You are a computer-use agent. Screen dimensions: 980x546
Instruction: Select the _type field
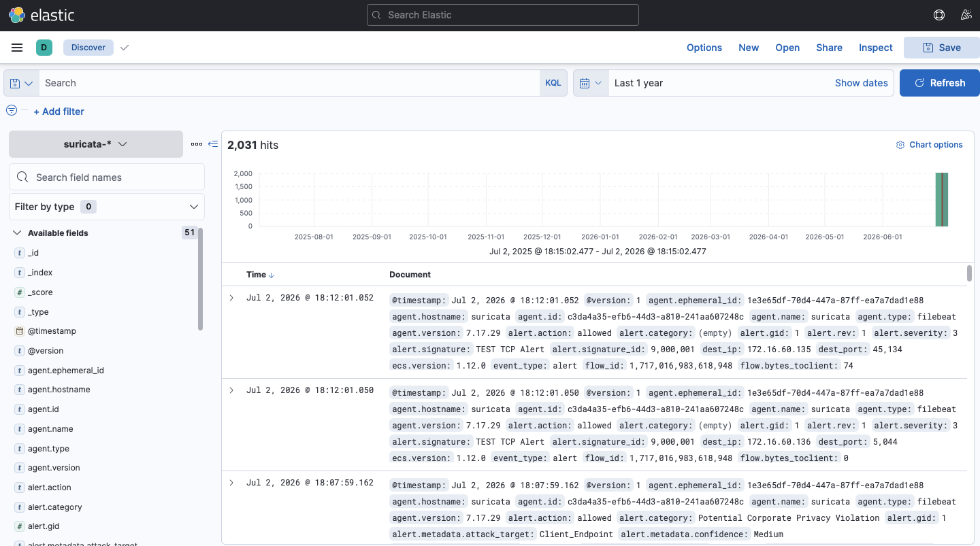[38, 312]
